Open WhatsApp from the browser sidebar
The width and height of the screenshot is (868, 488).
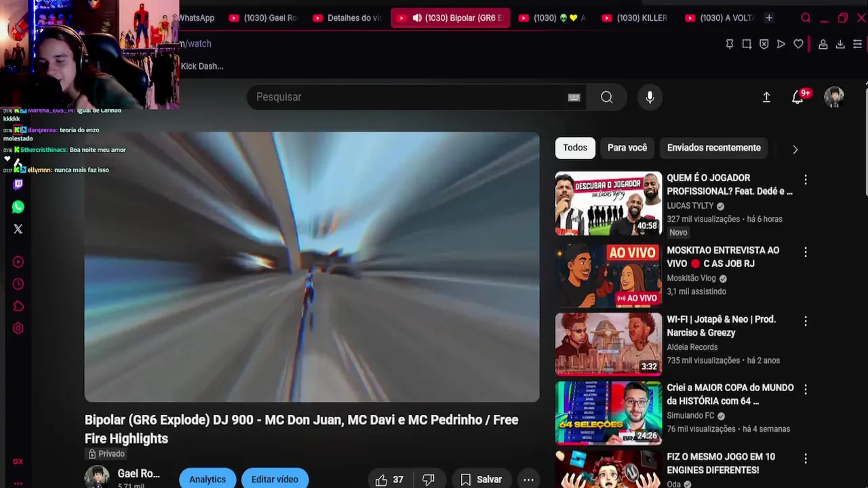[x=18, y=207]
